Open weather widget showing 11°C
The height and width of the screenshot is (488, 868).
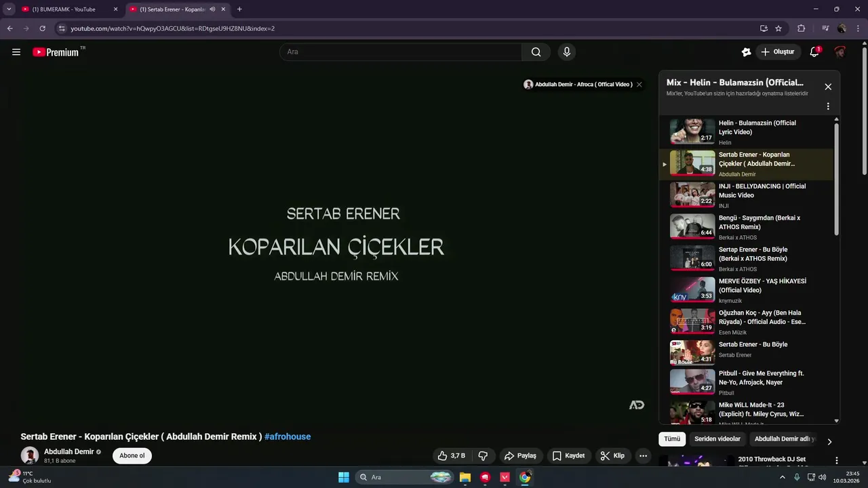coord(30,477)
